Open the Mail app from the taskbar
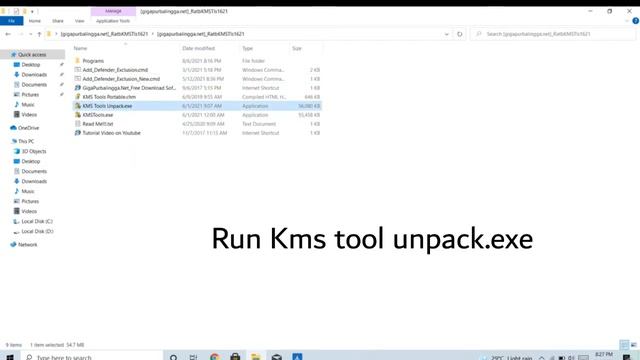640x360 pixels. pos(277,357)
